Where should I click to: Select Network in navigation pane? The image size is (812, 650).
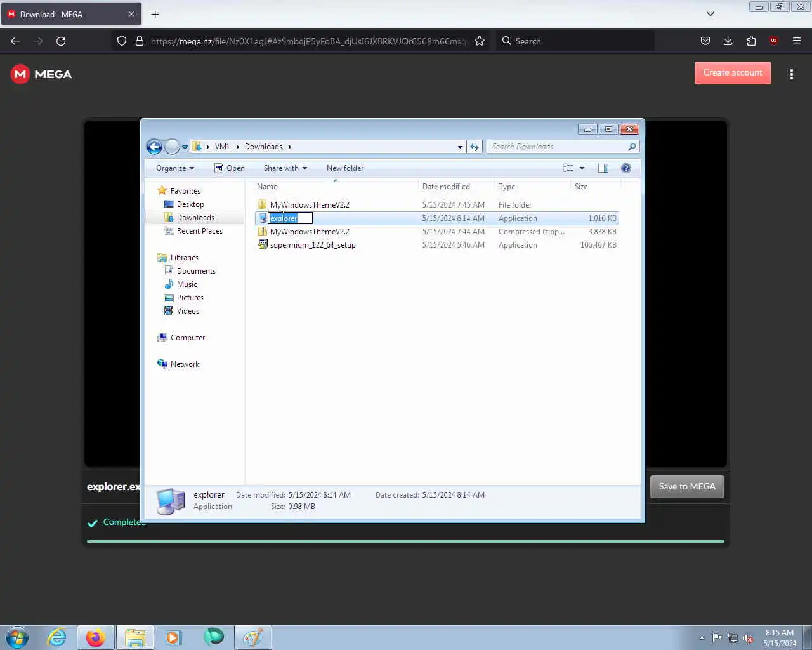[x=185, y=364]
